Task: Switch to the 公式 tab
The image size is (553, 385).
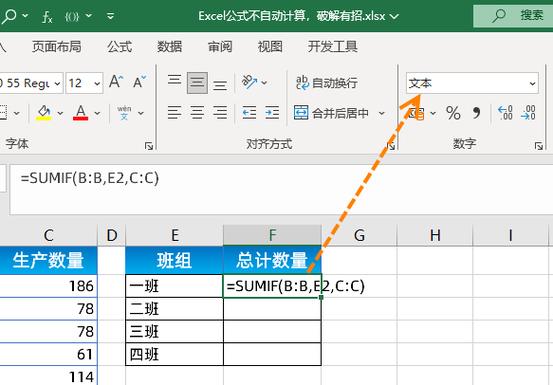Action: (x=120, y=47)
